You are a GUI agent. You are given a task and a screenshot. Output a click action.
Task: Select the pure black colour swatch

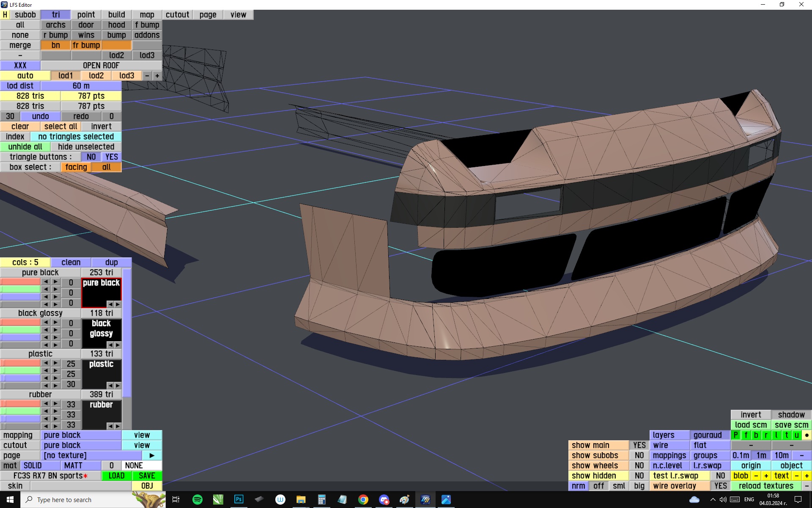[101, 292]
